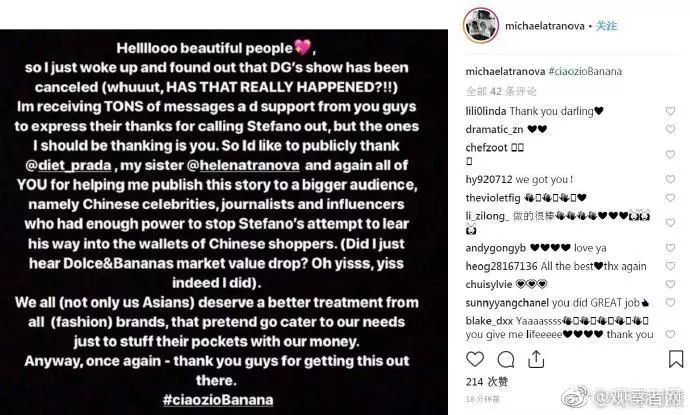Open commenter lili0linda's profile
Image resolution: width=690 pixels, height=415 pixels.
[486, 108]
